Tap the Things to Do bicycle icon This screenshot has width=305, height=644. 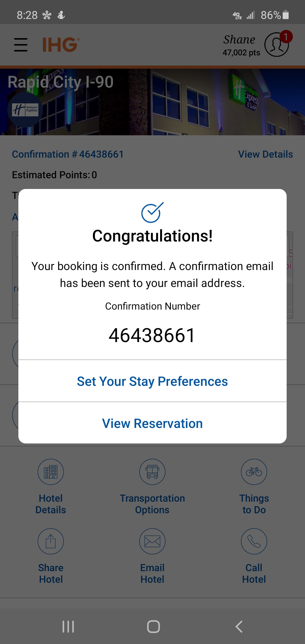254,472
